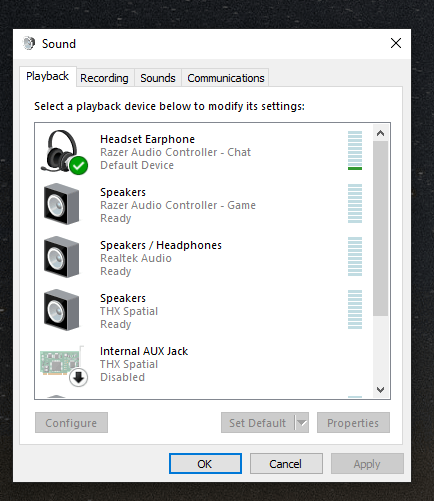434x501 pixels.
Task: Click the Configure button
Action: [71, 423]
